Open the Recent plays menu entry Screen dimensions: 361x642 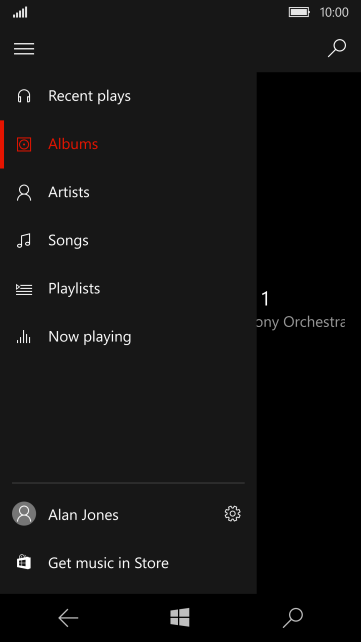tap(128, 96)
